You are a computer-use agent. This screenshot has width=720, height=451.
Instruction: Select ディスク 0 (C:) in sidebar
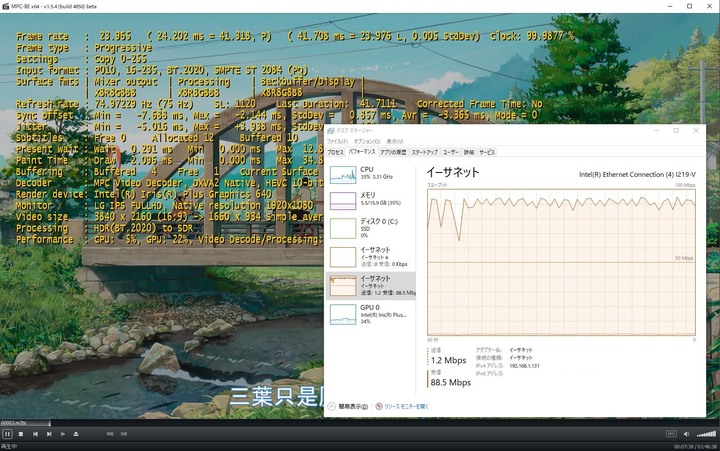tap(371, 228)
